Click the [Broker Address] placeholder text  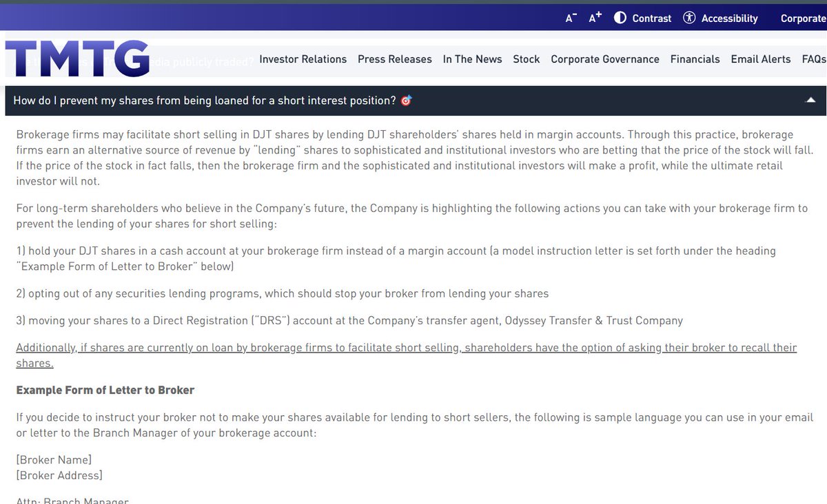[59, 475]
